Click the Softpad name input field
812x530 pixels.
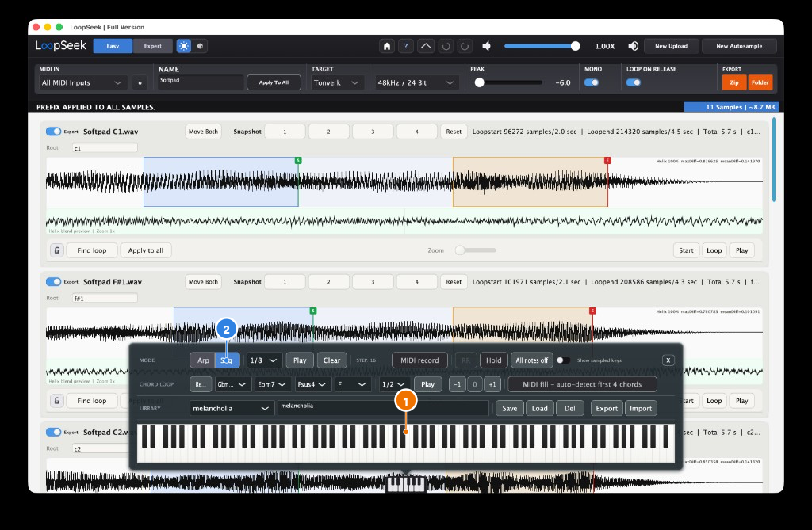point(201,82)
